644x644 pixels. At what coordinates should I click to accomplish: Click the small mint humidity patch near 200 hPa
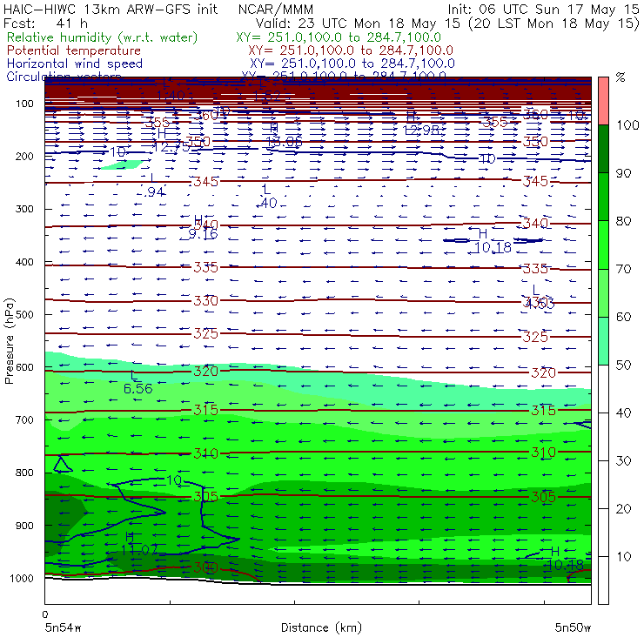click(x=122, y=164)
